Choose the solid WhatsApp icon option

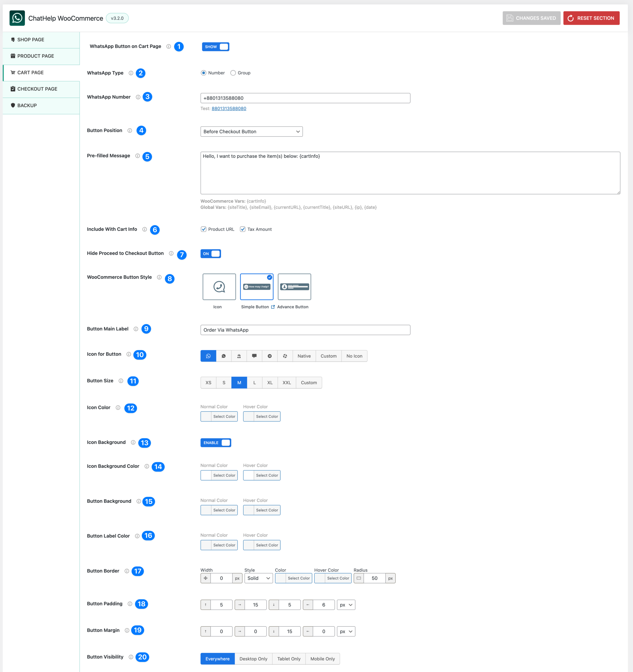point(223,356)
